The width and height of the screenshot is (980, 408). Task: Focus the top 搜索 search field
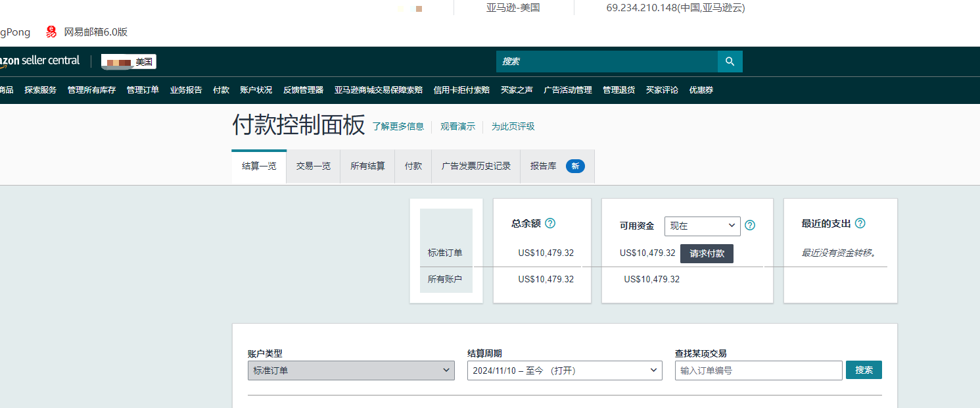click(x=607, y=61)
